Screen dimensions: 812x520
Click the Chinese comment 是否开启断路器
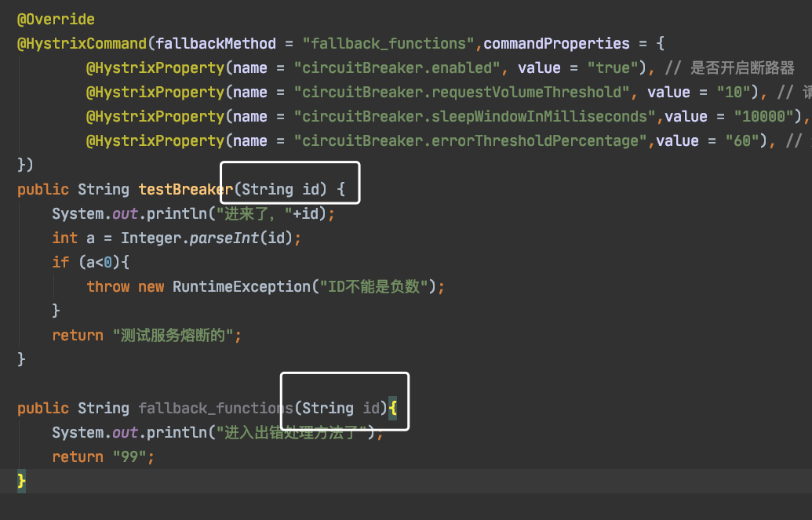[x=742, y=68]
